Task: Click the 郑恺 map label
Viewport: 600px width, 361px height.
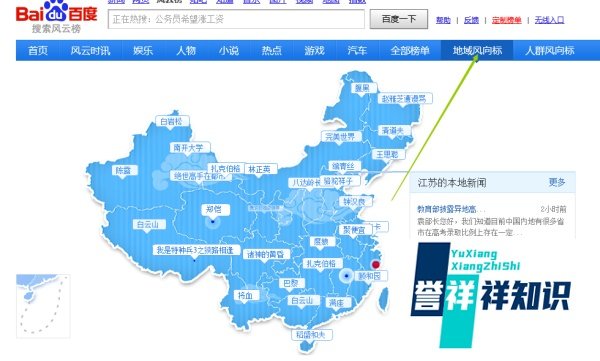Action: tap(214, 209)
